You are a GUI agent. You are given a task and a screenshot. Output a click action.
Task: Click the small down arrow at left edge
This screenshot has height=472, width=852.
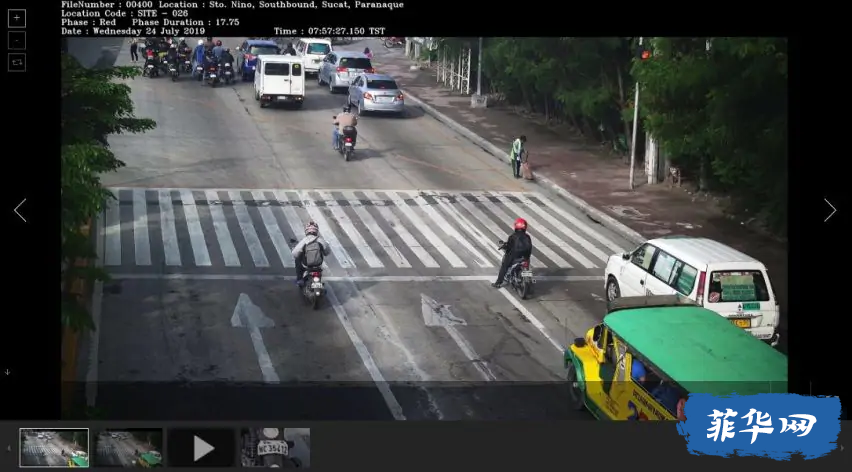(x=7, y=372)
